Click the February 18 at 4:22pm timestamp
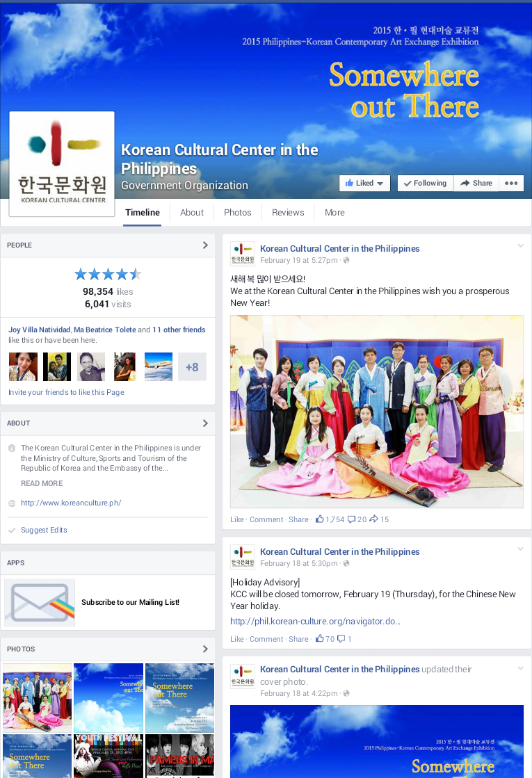Image resolution: width=532 pixels, height=778 pixels. pyautogui.click(x=299, y=693)
